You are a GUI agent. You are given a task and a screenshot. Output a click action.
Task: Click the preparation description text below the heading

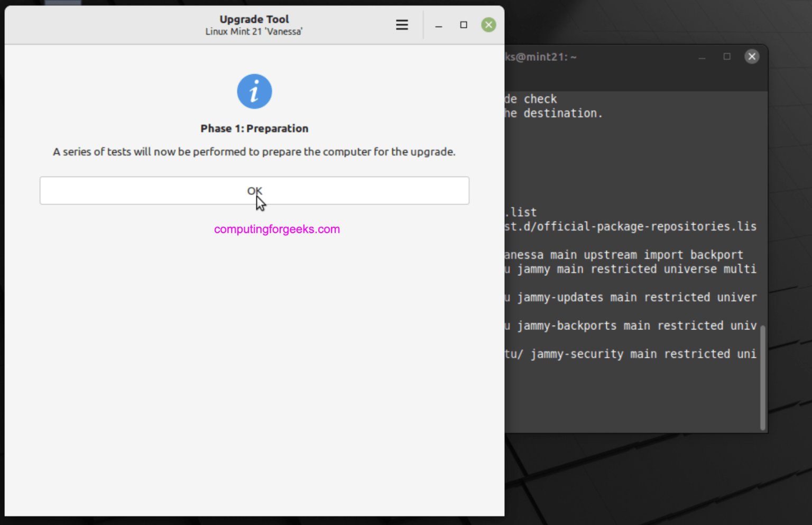tap(254, 152)
